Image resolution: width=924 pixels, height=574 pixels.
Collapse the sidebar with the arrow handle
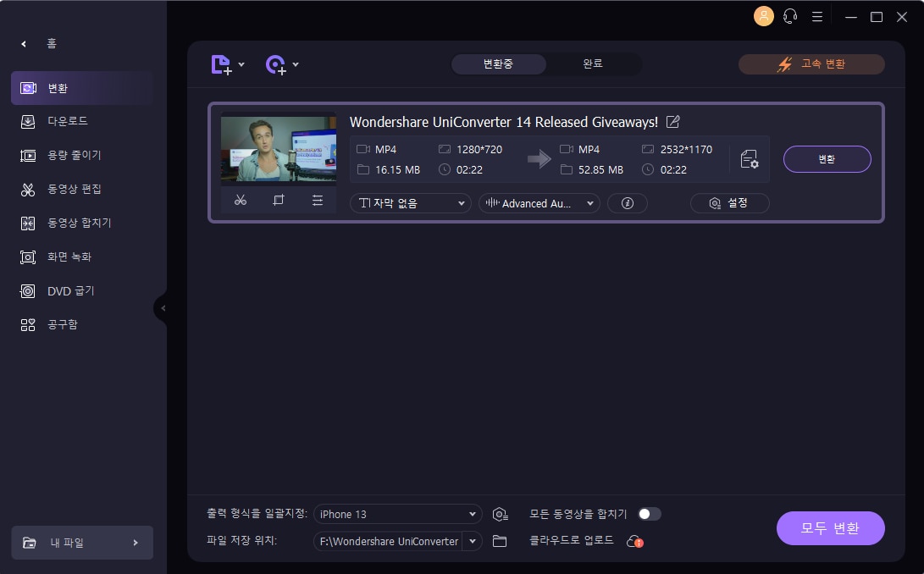coord(162,307)
